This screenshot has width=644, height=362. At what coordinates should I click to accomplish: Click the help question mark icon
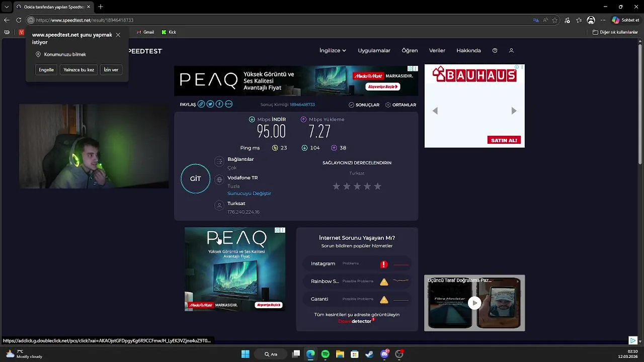coord(495,51)
